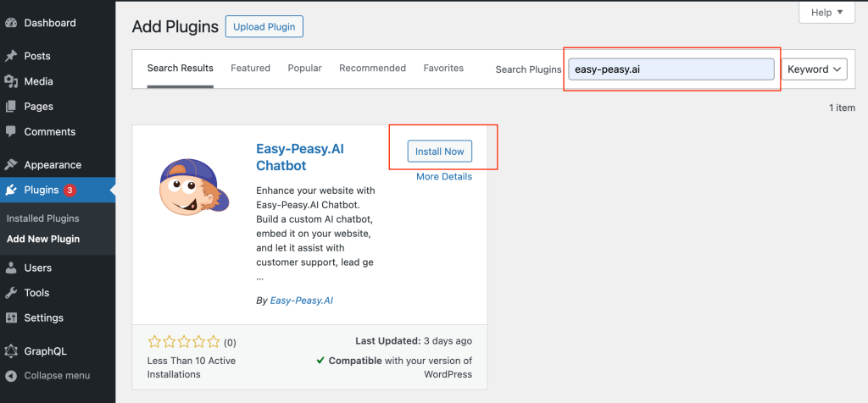This screenshot has width=868, height=403.
Task: Click the GraphQL logo icon
Action: point(11,351)
